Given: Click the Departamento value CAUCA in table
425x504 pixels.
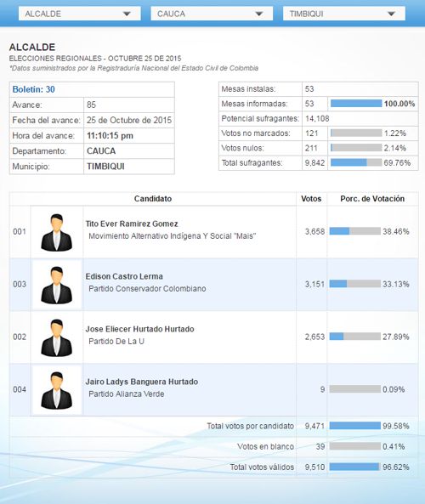Looking at the screenshot, I should coord(101,151).
